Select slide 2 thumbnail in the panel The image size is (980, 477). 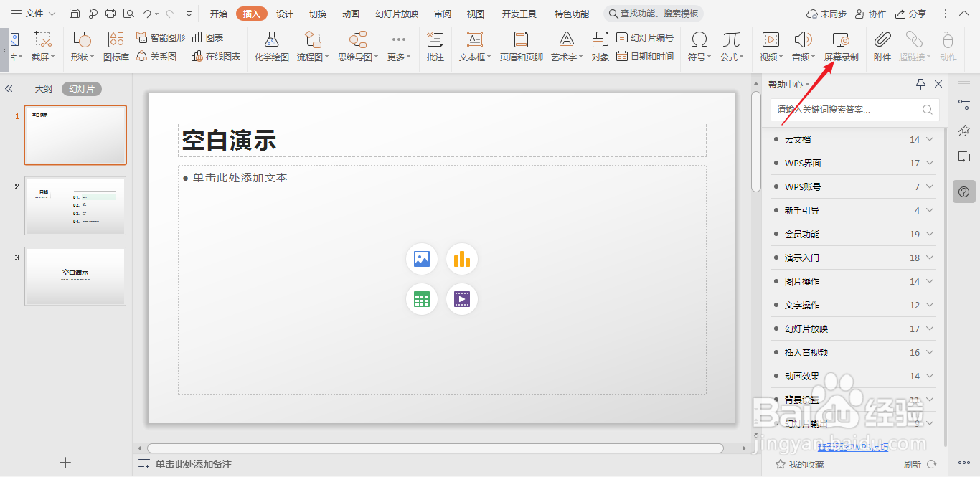click(x=75, y=206)
